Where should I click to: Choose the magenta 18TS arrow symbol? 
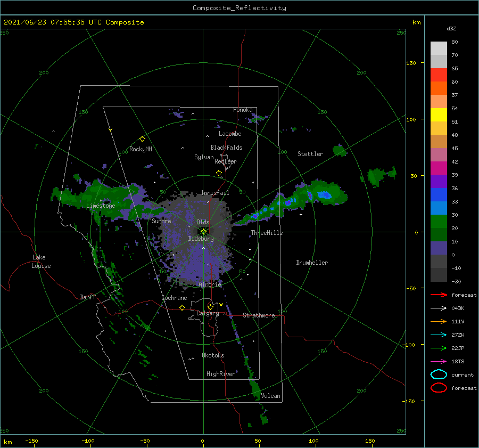pos(439,362)
